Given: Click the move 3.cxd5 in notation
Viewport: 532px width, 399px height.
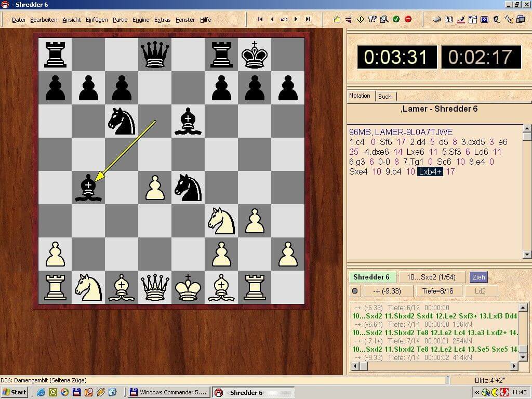Looking at the screenshot, I should tap(473, 142).
